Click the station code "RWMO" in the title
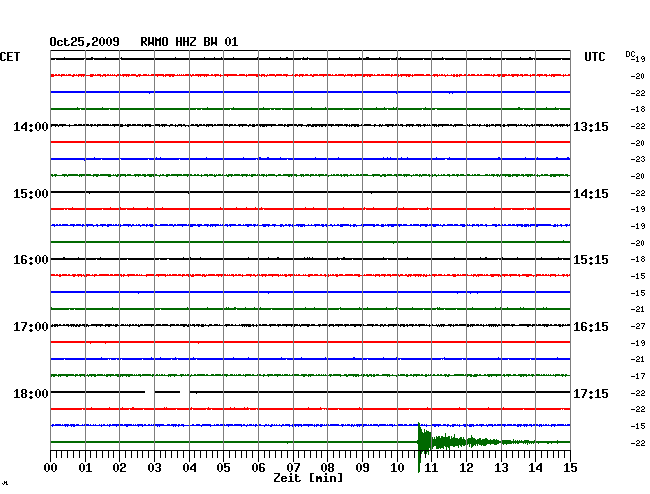The width and height of the screenshot is (650, 494). point(154,42)
